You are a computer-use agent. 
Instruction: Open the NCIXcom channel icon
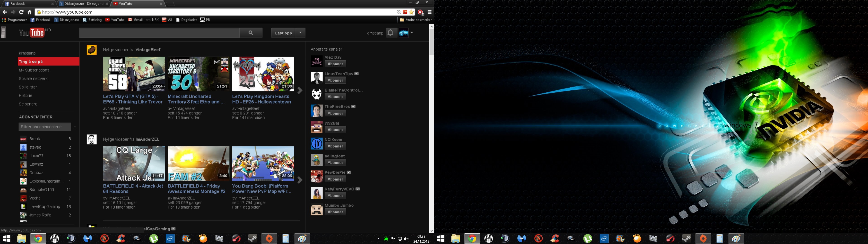coord(316,143)
